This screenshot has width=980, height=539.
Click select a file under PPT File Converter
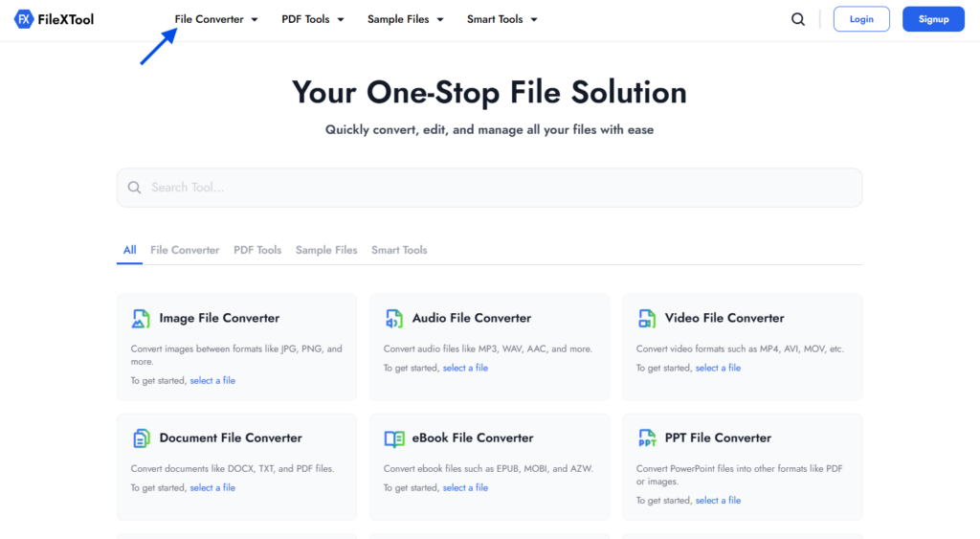tap(718, 501)
